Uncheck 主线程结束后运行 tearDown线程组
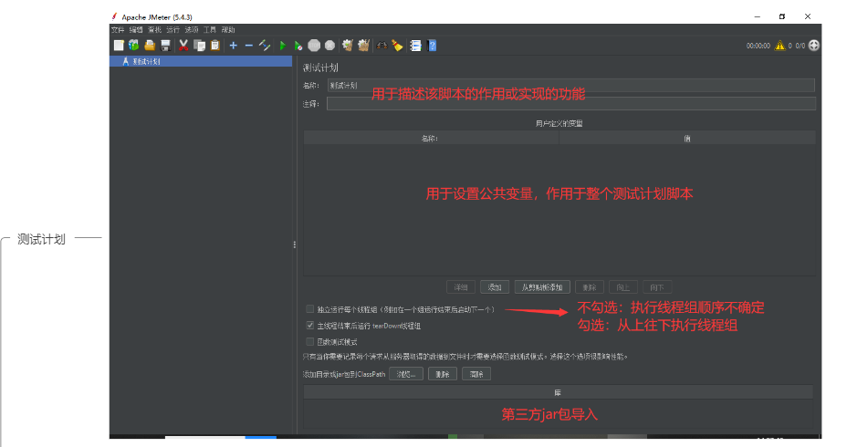 [x=310, y=326]
